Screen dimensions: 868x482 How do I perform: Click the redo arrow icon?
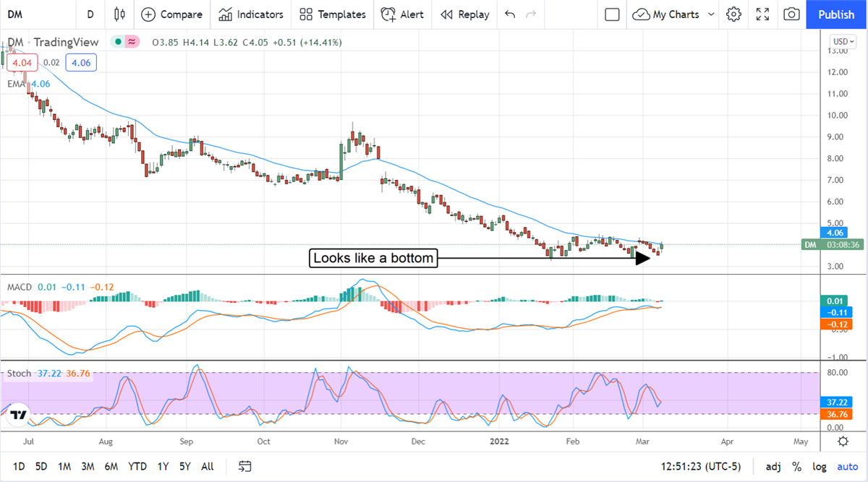pos(532,14)
